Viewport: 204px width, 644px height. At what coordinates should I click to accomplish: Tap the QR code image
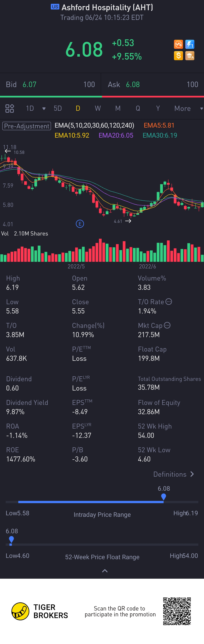pyautogui.click(x=177, y=611)
